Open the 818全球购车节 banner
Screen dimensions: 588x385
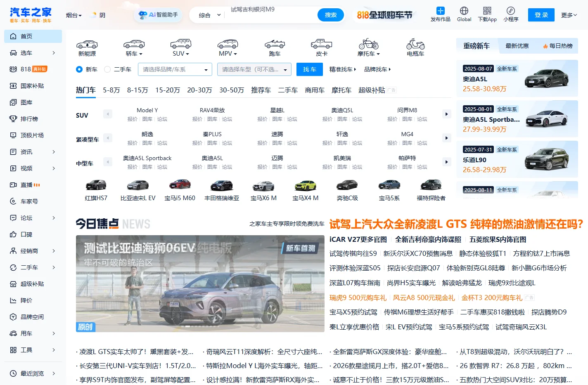pos(385,15)
